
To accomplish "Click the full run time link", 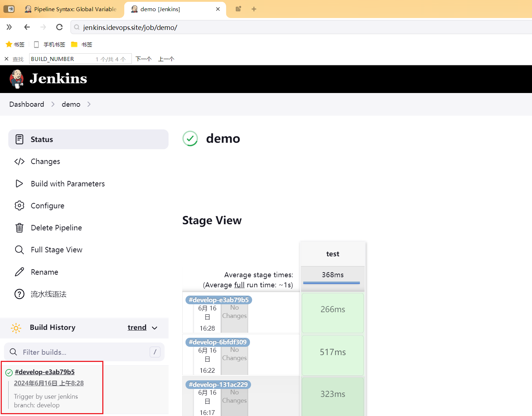I will [x=239, y=285].
